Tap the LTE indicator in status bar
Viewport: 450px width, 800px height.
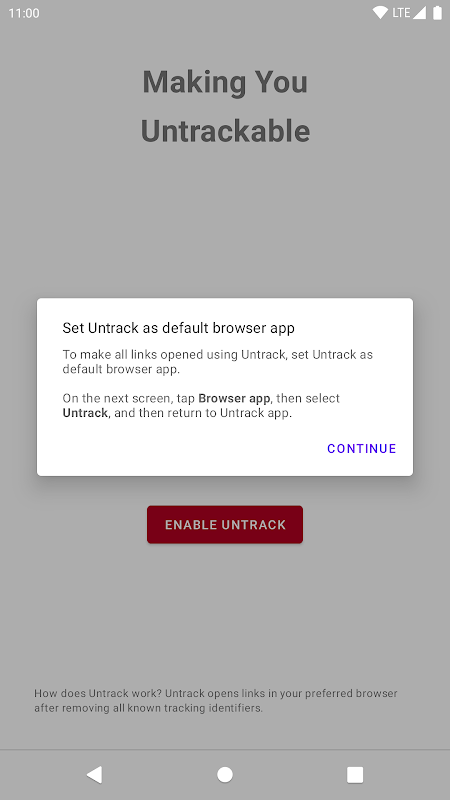click(x=401, y=13)
